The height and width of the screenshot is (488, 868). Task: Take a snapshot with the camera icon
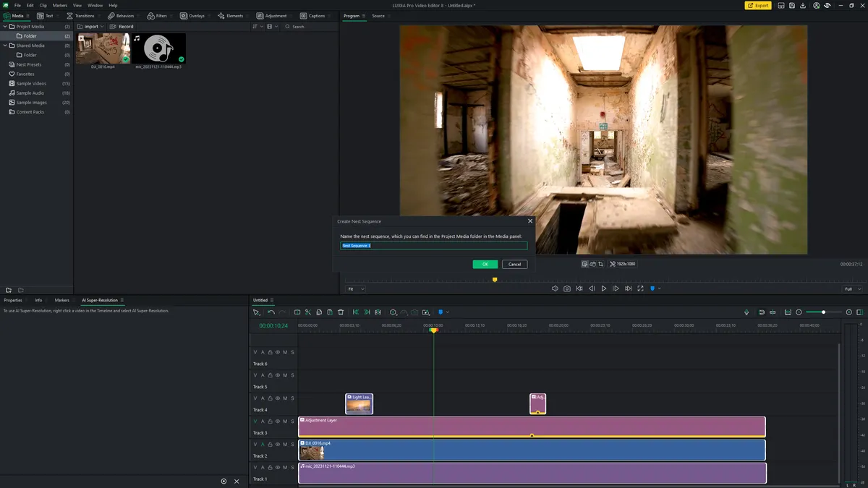(x=567, y=288)
